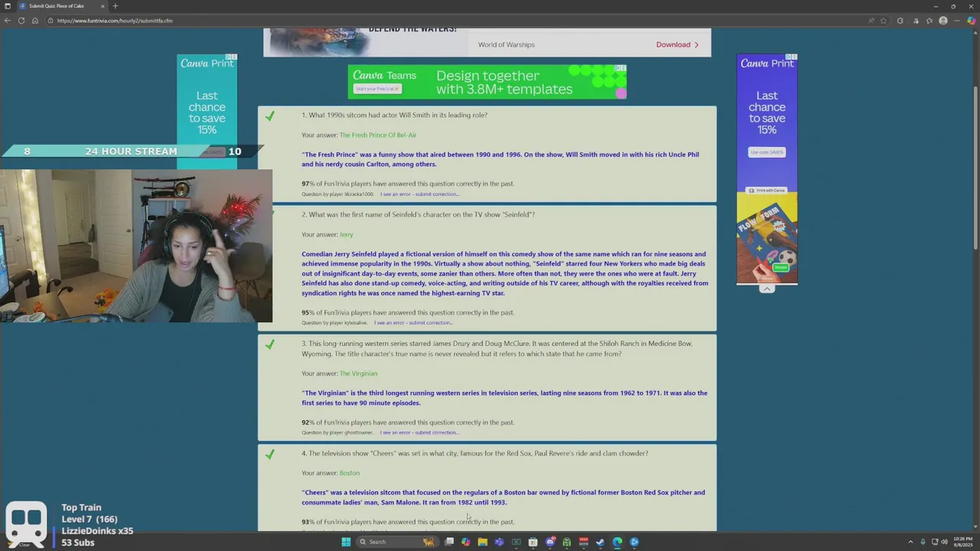Open the right Canva Print sidebar ad
The height and width of the screenshot is (551, 980).
[x=767, y=168]
